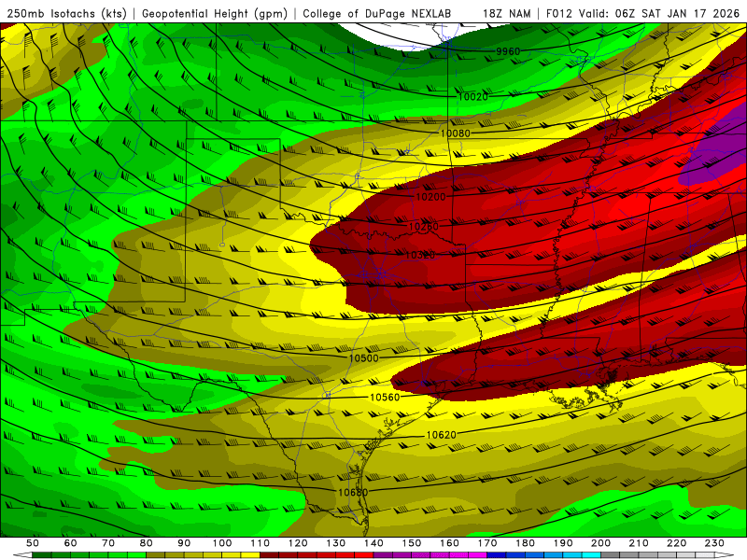
Task: Click the 150 value on the color scale
Action: point(412,543)
